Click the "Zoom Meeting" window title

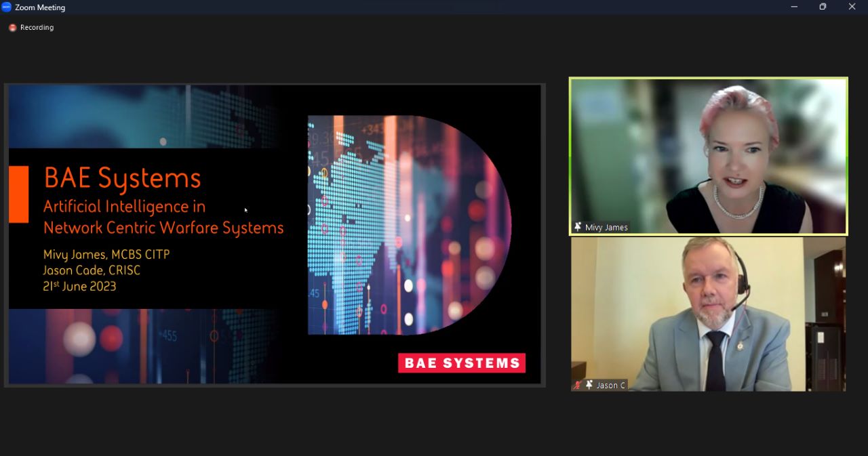pos(40,7)
